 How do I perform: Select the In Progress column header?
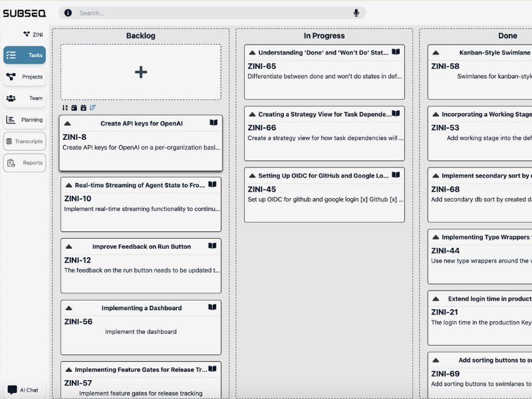[x=325, y=36]
